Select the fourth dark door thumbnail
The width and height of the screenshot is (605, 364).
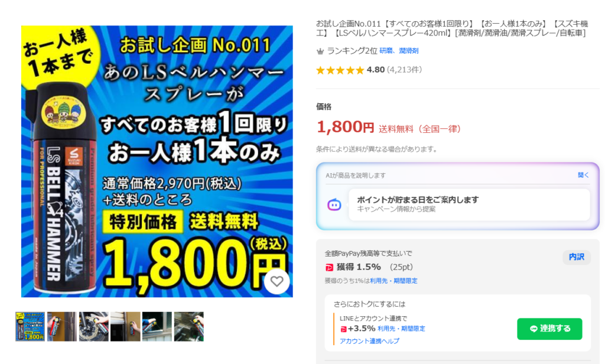[125, 327]
